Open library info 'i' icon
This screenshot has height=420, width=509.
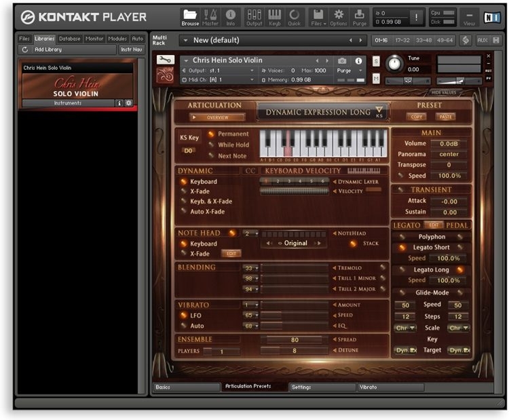pos(119,103)
